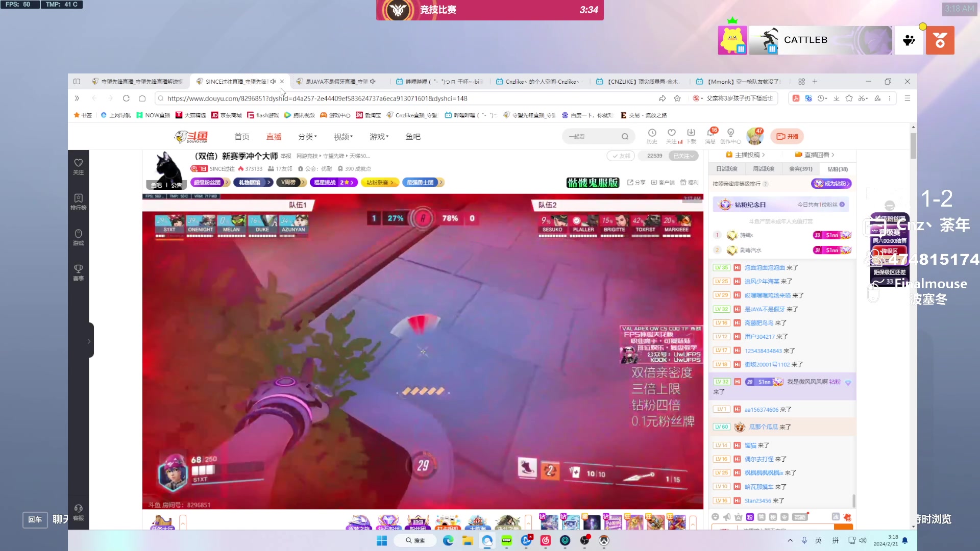The width and height of the screenshot is (980, 551).
Task: Expand the left sidebar collapse arrow
Action: [x=89, y=341]
